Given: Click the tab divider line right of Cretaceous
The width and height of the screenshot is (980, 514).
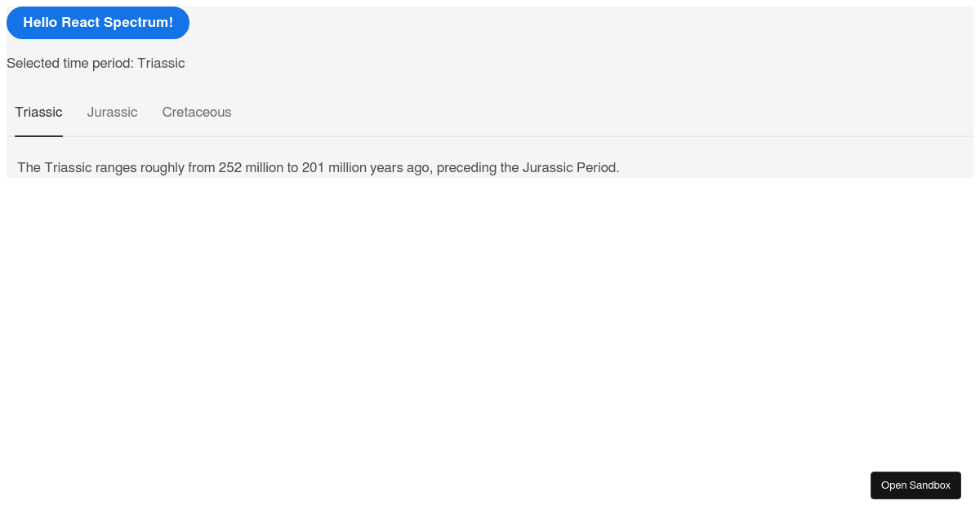Looking at the screenshot, I should click(572, 135).
